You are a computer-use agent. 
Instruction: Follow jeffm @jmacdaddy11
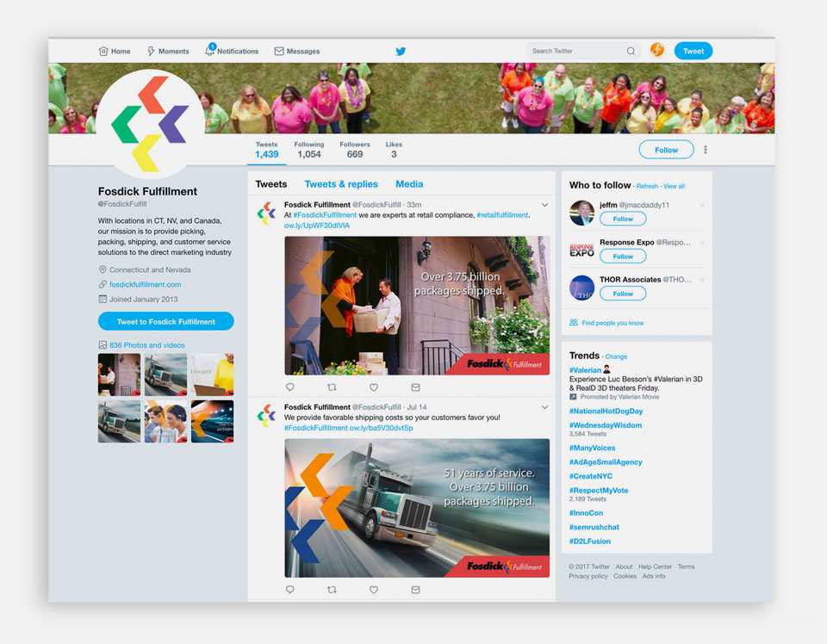click(623, 219)
